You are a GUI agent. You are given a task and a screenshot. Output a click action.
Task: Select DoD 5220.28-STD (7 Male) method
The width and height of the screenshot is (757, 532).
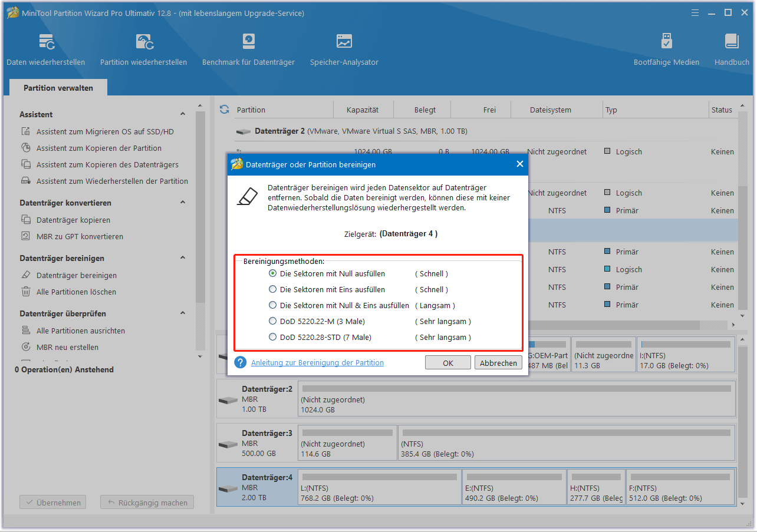[272, 337]
